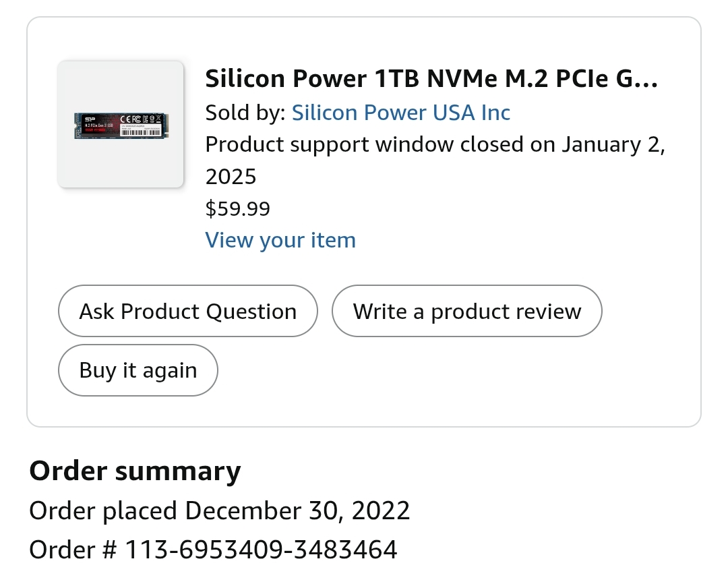Click the December 30, 2022 order date
The height and width of the screenshot is (584, 728).
(x=297, y=510)
